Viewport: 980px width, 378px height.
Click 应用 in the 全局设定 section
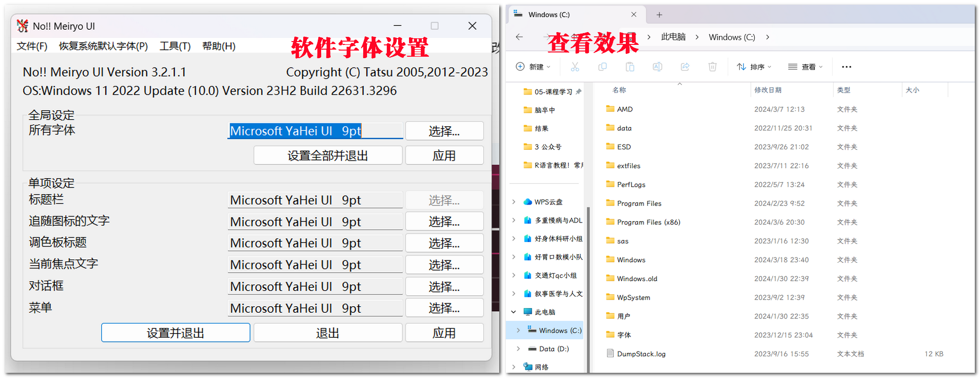tap(444, 155)
